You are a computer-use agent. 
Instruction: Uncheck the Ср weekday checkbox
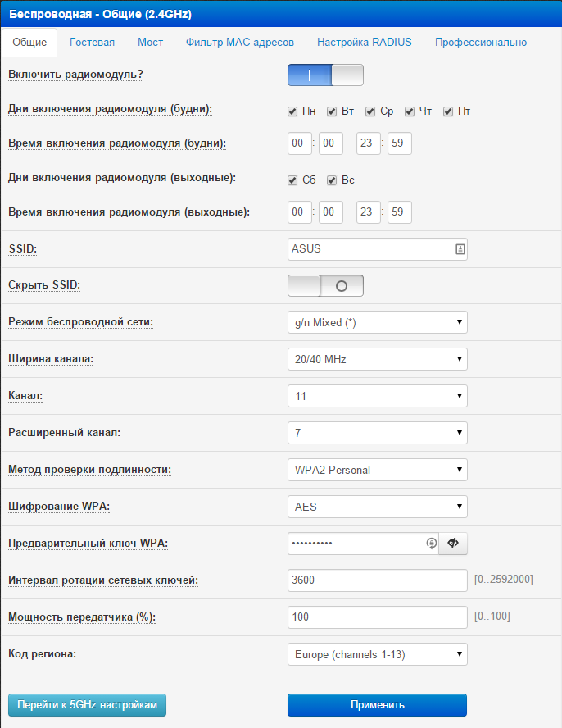(x=370, y=111)
